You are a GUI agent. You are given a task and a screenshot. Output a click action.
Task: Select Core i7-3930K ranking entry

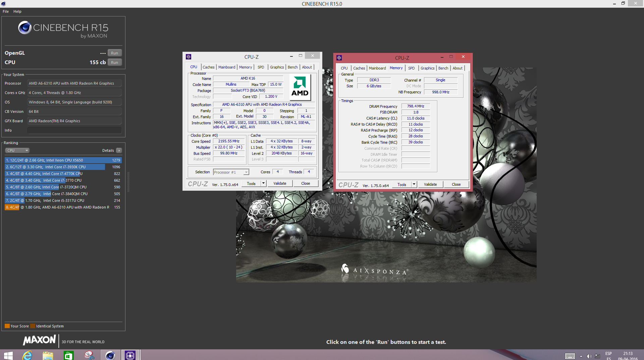(x=63, y=167)
